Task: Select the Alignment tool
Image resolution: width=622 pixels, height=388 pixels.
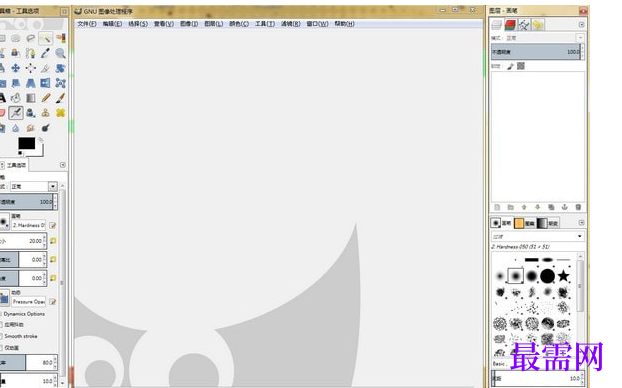Action: 31,68
